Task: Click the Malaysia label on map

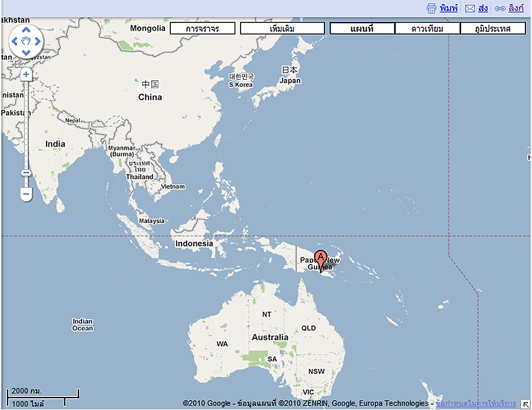Action: click(x=152, y=221)
